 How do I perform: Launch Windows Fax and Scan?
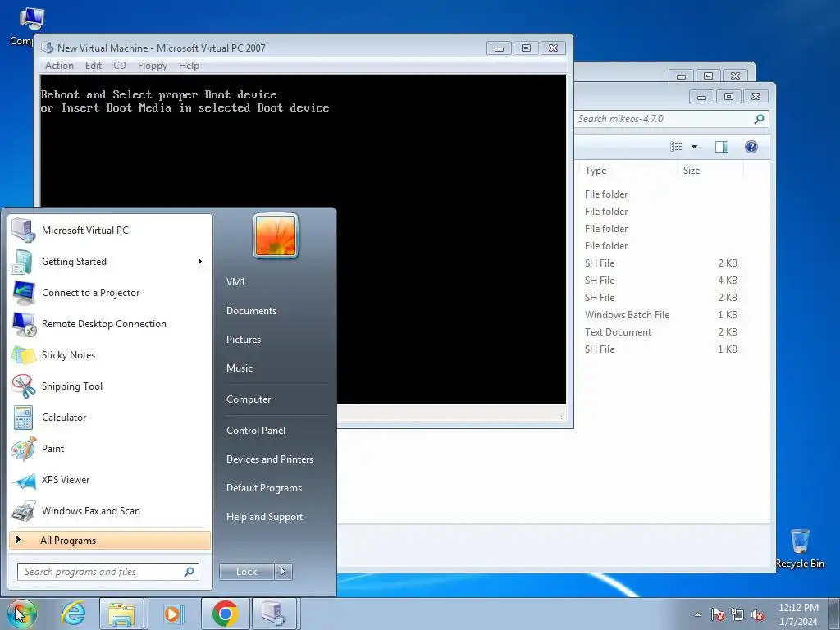[110, 510]
